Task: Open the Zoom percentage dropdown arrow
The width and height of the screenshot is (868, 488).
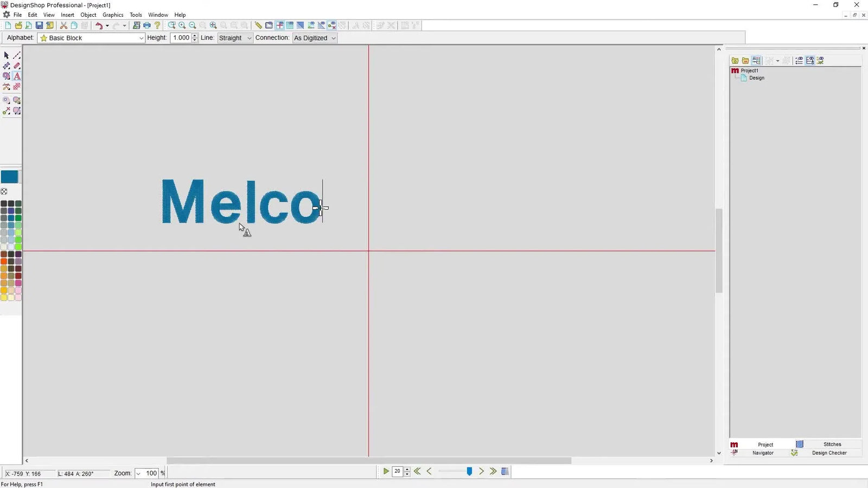Action: pos(139,473)
